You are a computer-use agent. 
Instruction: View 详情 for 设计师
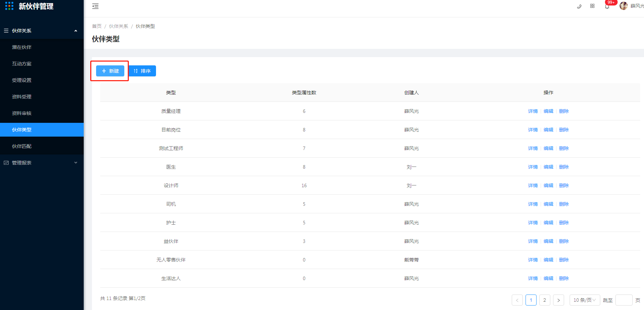533,185
